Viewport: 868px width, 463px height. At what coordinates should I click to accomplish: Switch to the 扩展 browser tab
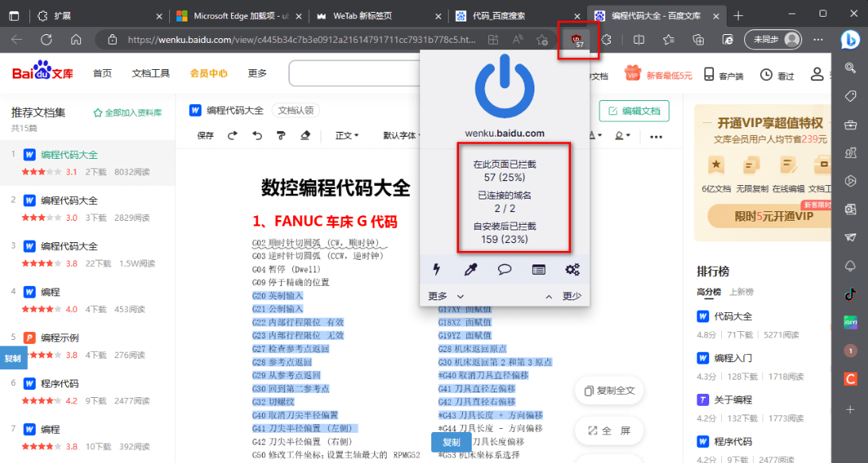coord(99,16)
